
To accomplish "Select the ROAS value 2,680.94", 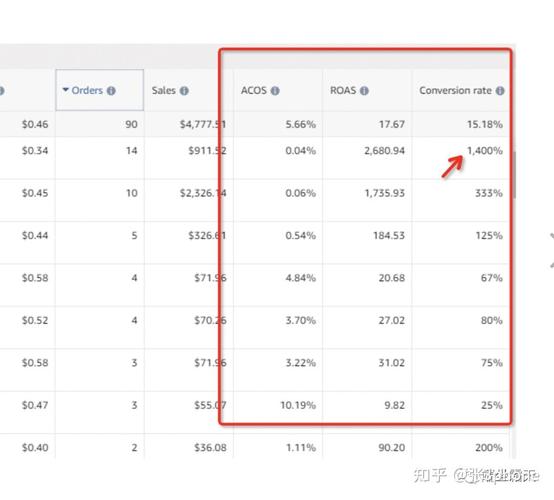I will [x=384, y=151].
